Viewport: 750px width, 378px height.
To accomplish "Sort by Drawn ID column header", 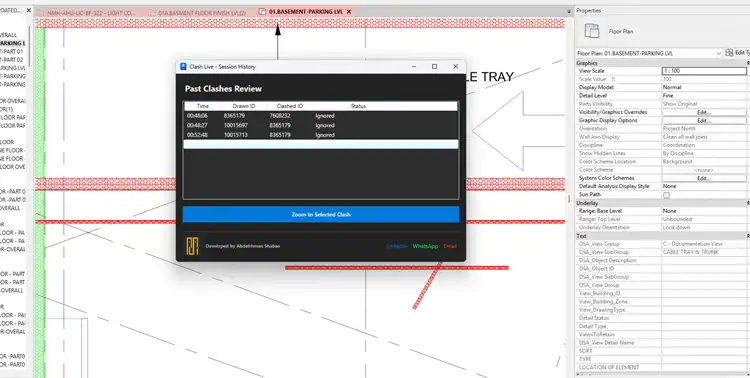I will pos(244,106).
